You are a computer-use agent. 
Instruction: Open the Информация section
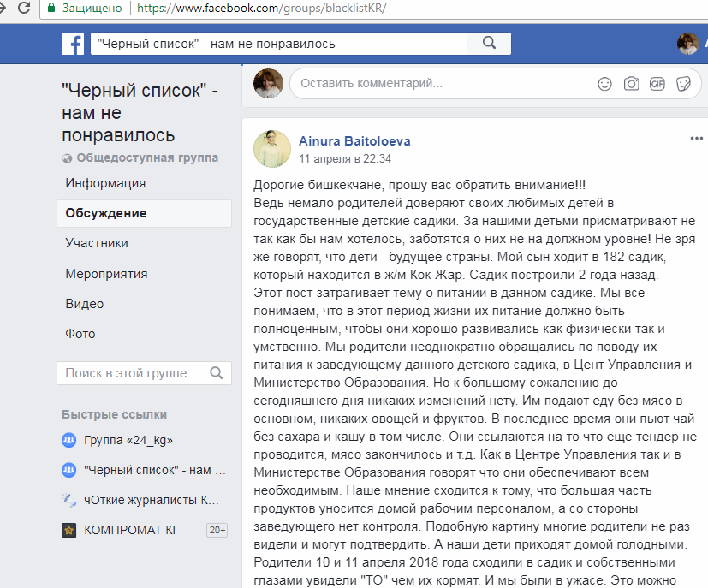[105, 183]
